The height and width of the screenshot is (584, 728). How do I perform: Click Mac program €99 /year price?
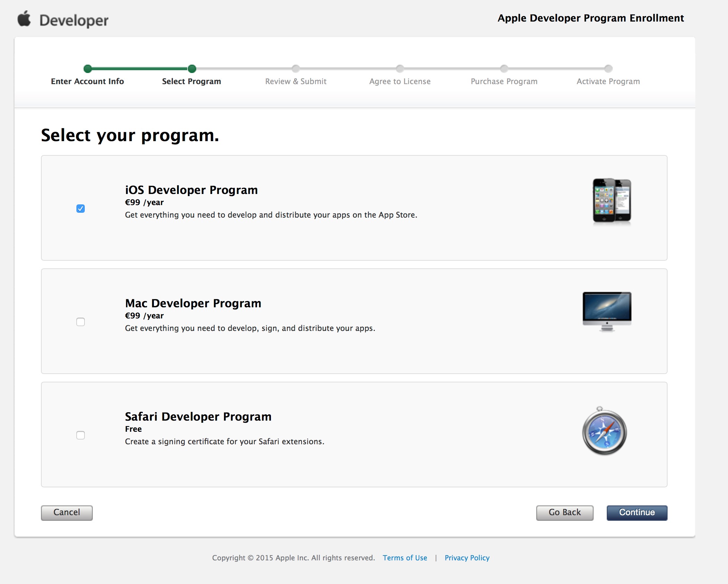pos(144,316)
